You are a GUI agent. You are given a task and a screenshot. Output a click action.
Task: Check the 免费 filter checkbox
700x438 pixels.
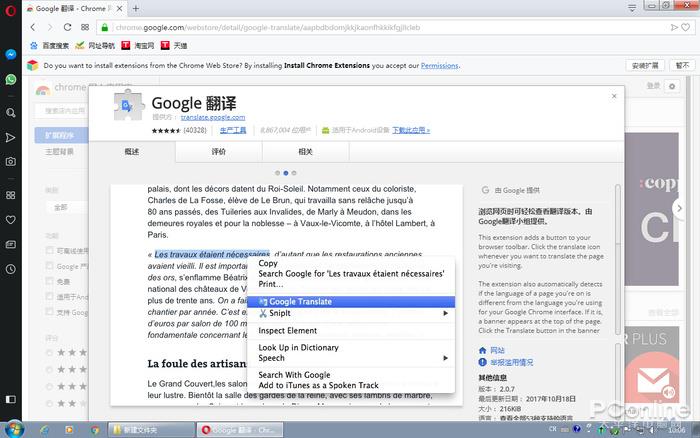50,281
